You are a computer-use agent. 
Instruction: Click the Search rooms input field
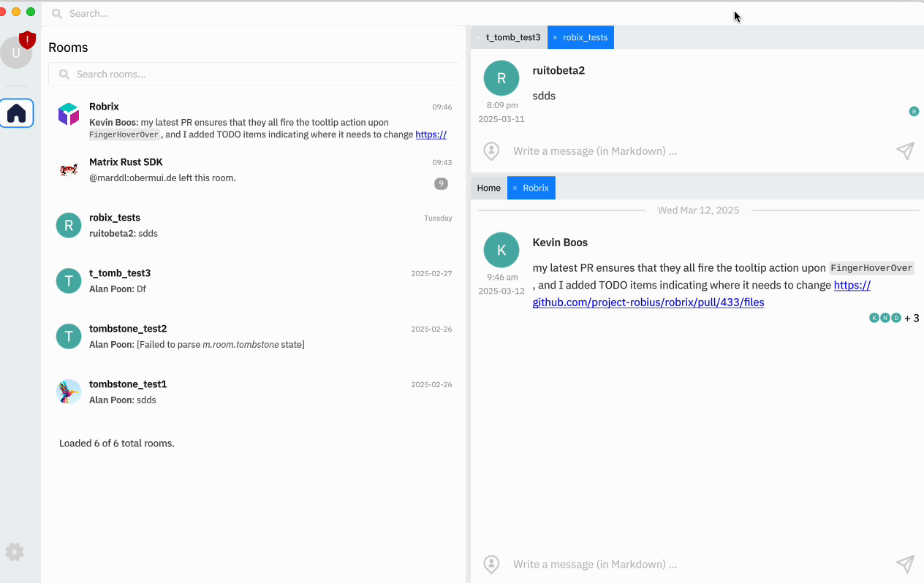click(x=254, y=74)
